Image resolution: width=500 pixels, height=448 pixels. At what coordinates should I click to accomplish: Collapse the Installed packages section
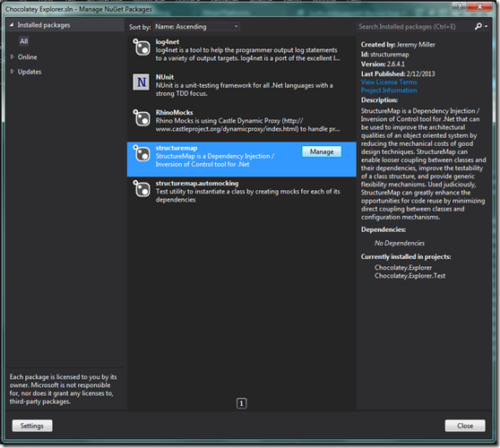coord(12,25)
